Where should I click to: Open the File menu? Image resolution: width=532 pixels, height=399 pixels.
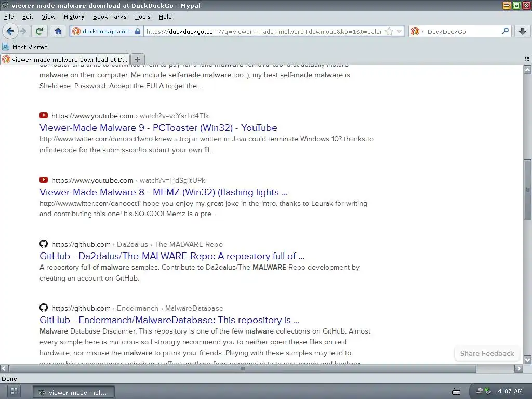point(9,17)
